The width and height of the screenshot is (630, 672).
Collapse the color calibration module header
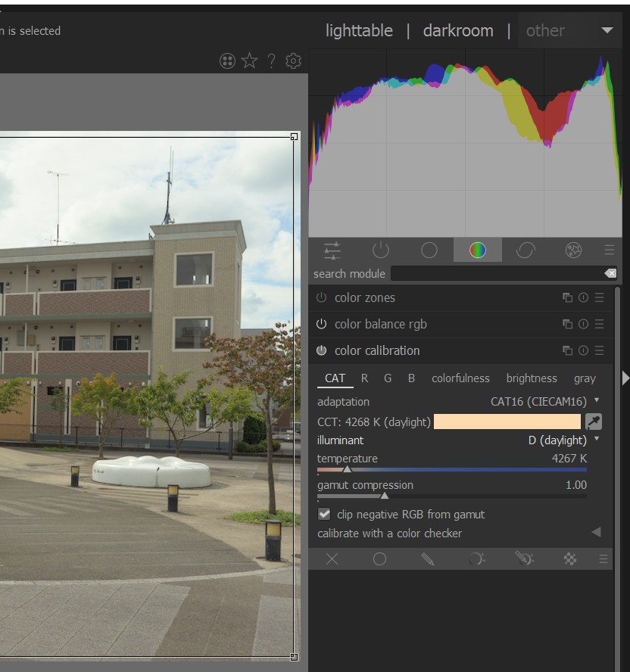click(377, 350)
